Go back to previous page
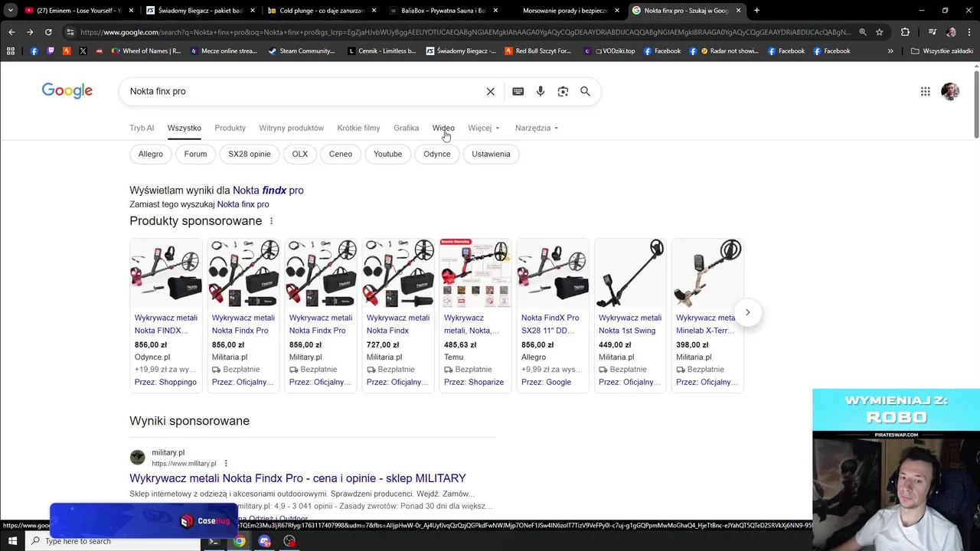 coord(11,32)
